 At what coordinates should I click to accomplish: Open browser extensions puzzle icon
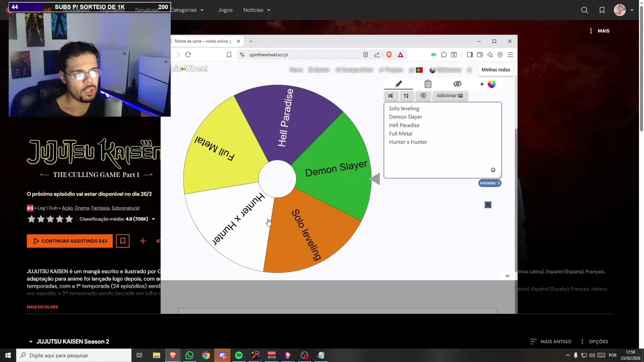444,54
